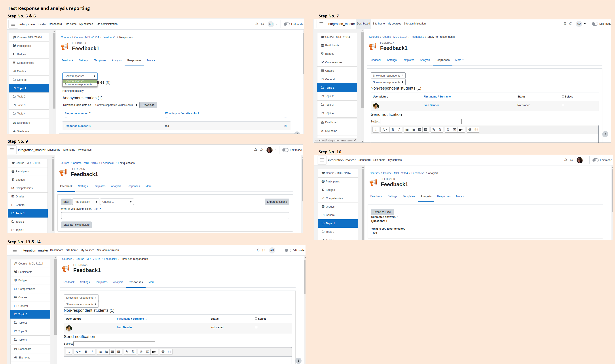Click show more buttons in the Step 7 editor
Screen dimensions: 615x364
376,130
